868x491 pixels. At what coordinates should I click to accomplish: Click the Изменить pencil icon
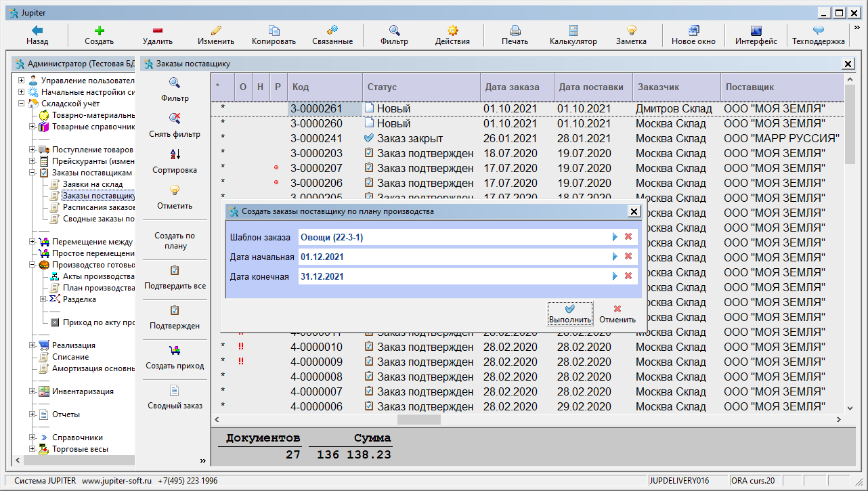click(x=216, y=30)
